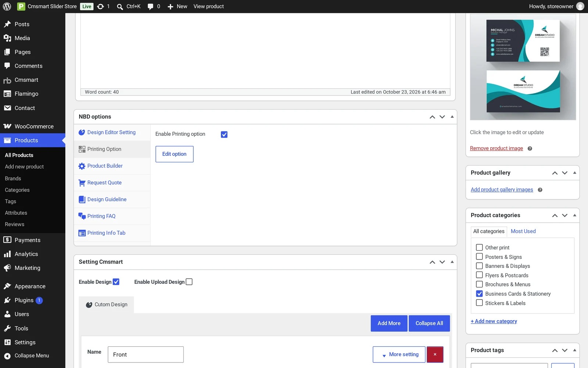Click the Remove product image link
This screenshot has height=368, width=588.
[x=496, y=148]
